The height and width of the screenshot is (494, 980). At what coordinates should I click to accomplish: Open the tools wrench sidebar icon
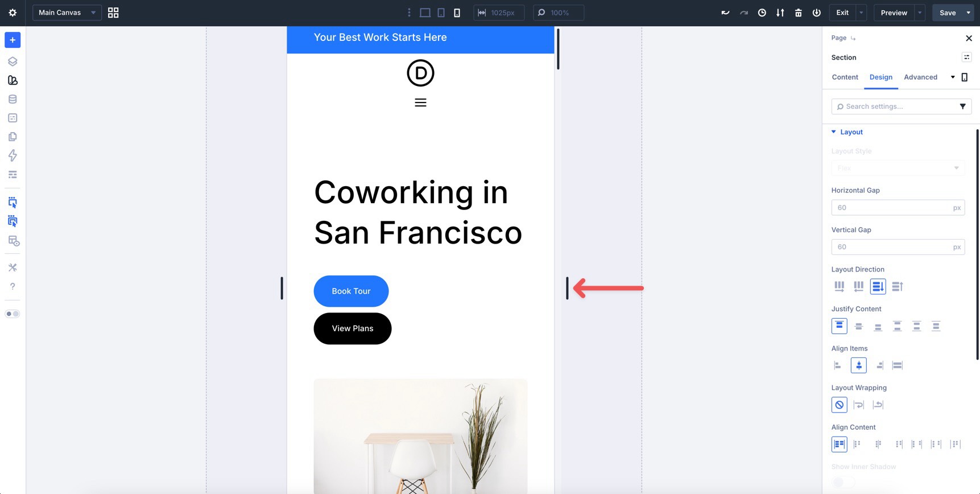coord(13,267)
